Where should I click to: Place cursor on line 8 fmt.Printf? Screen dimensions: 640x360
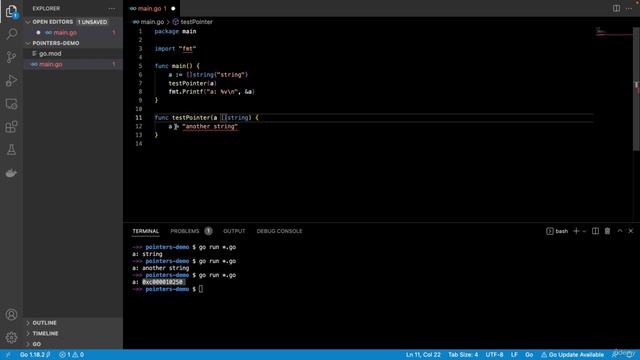[211, 92]
